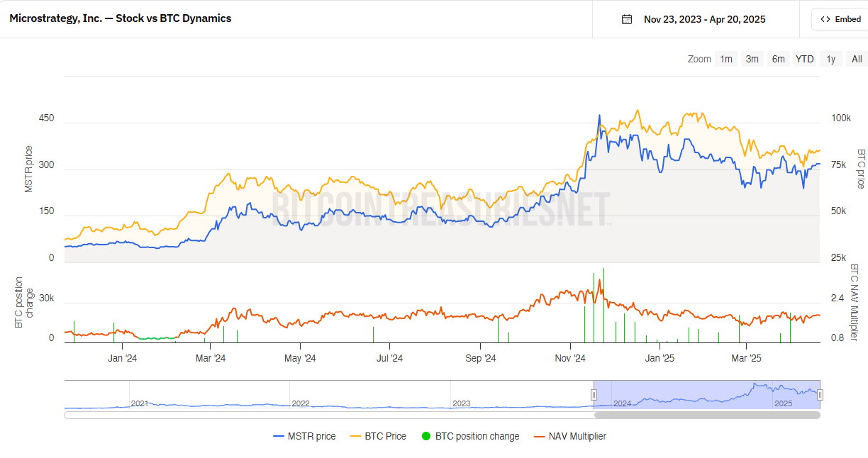Click the code brackets icon on Embed button
The height and width of the screenshot is (458, 868).
coord(825,18)
